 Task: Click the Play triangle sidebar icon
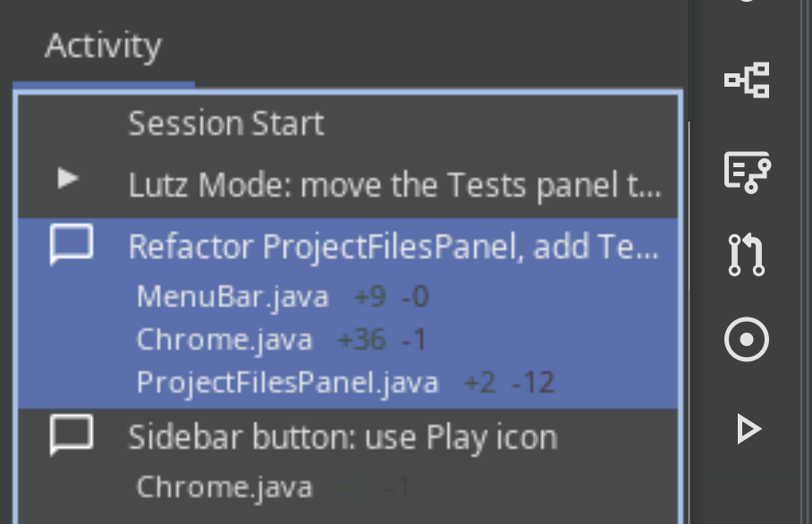747,429
